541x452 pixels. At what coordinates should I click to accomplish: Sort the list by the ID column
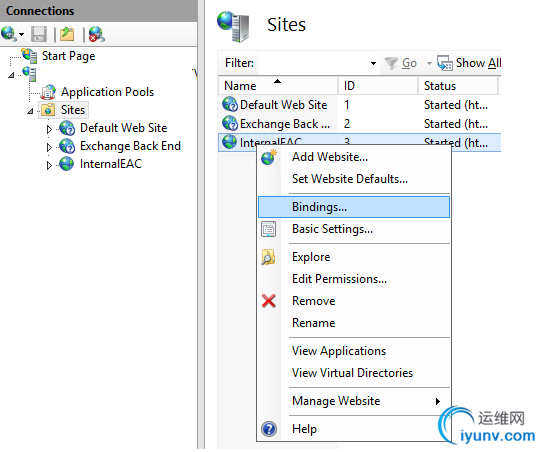click(x=378, y=86)
